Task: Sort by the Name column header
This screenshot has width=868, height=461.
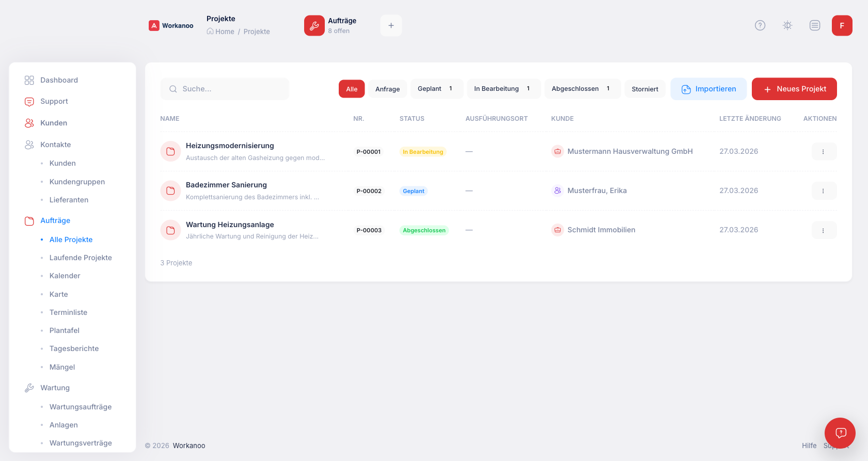Action: click(169, 119)
